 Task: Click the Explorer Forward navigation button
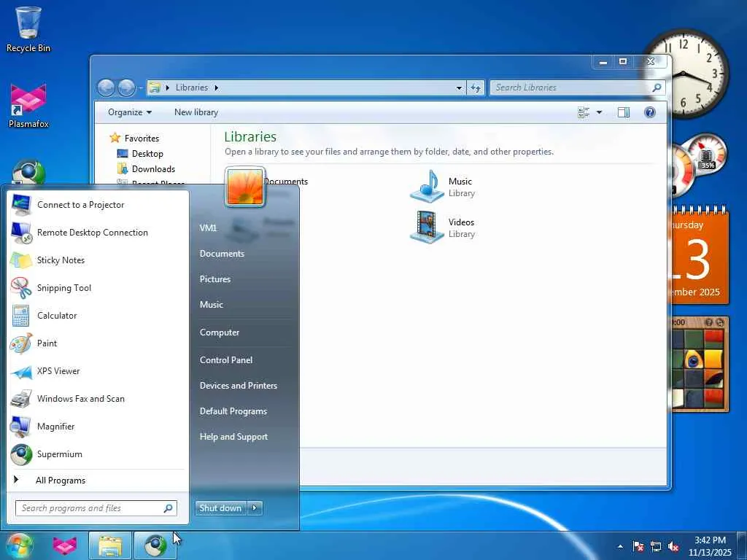pyautogui.click(x=126, y=87)
